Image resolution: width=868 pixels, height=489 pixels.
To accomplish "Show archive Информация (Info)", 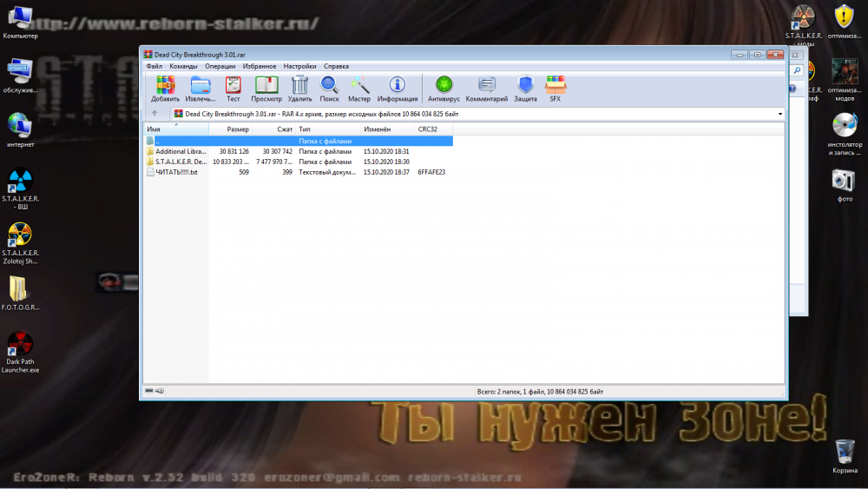I will (398, 89).
